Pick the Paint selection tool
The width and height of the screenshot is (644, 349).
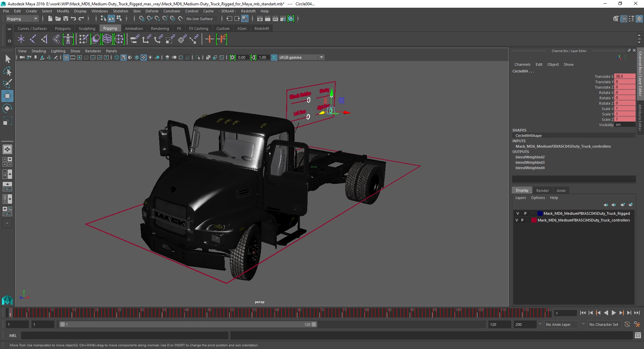click(x=7, y=83)
